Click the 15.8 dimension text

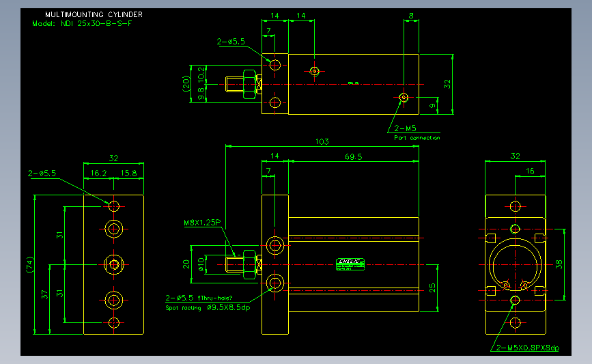tap(128, 173)
